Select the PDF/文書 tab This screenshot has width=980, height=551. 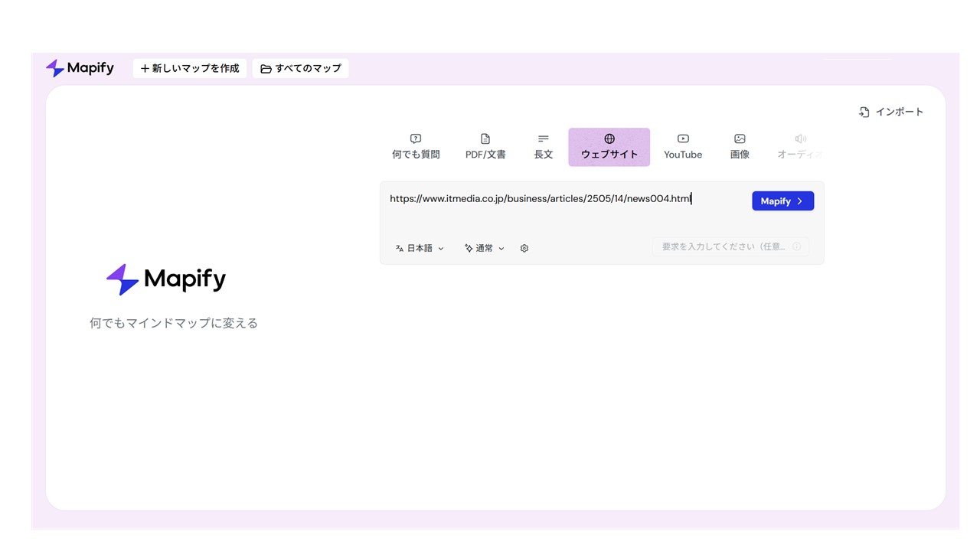[485, 147]
